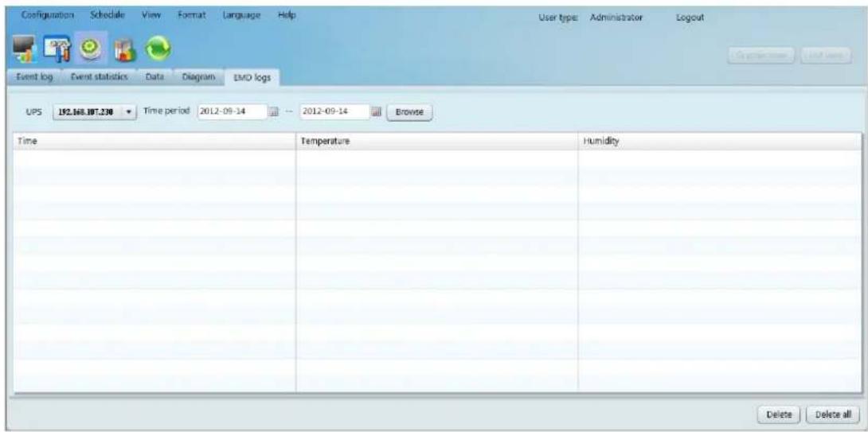Click the highlighted green round button icon
The height and width of the screenshot is (432, 868).
point(88,50)
